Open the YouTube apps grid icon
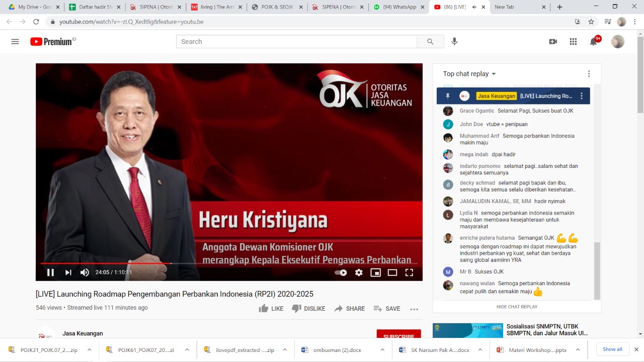Image resolution: width=644 pixels, height=362 pixels. point(573,42)
